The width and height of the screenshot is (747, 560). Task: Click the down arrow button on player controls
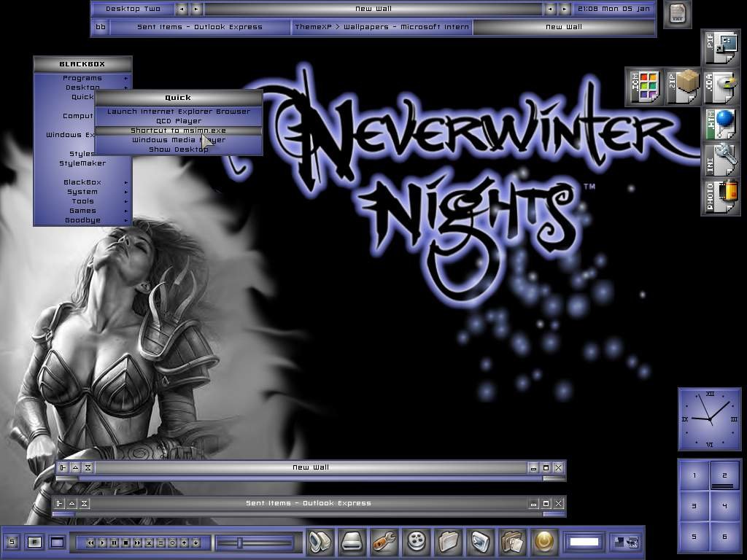[196, 542]
